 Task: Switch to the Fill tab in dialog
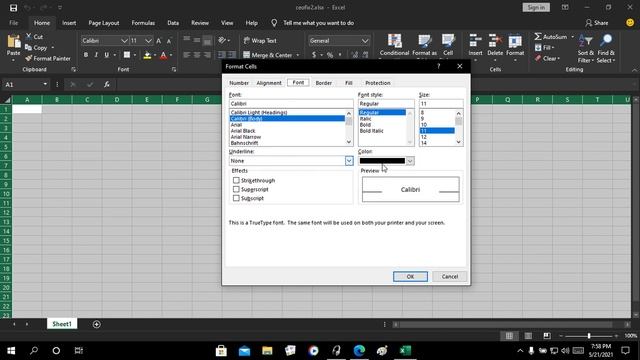pos(349,83)
